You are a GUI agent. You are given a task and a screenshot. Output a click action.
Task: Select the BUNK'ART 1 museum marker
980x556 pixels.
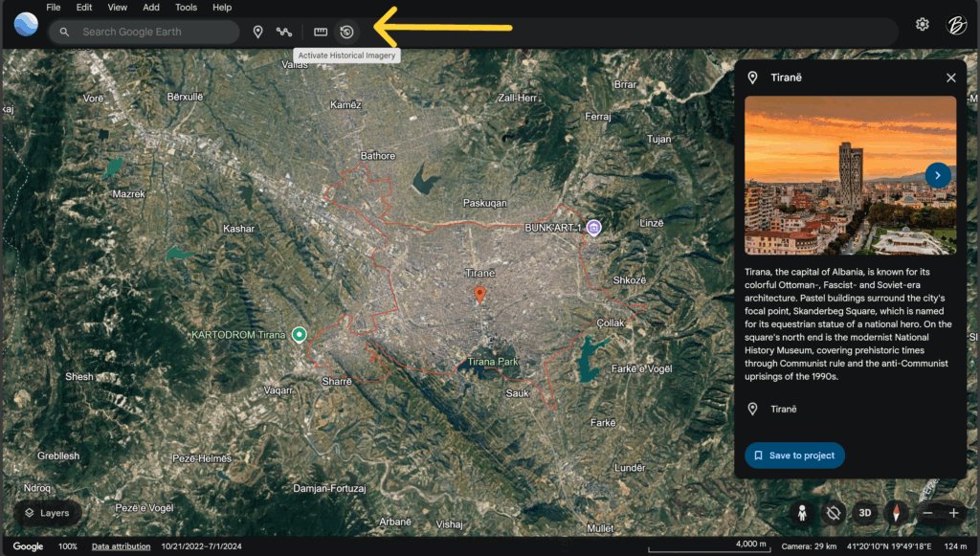[x=593, y=228]
